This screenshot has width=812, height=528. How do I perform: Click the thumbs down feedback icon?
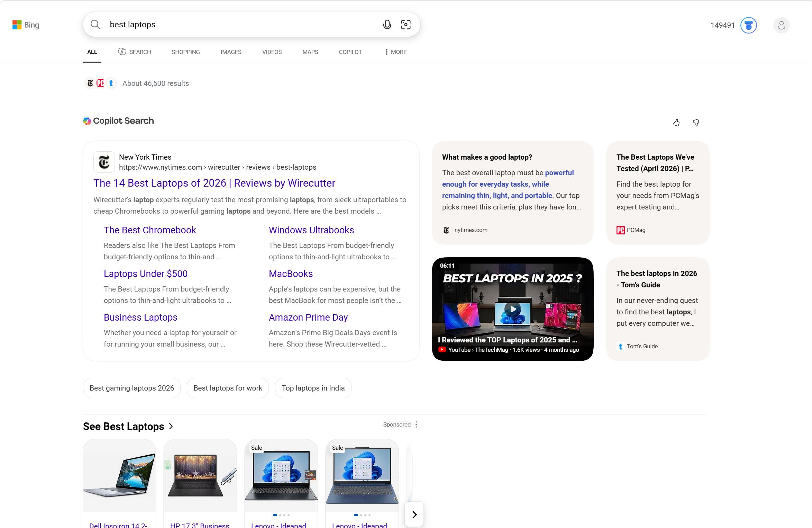pyautogui.click(x=696, y=123)
